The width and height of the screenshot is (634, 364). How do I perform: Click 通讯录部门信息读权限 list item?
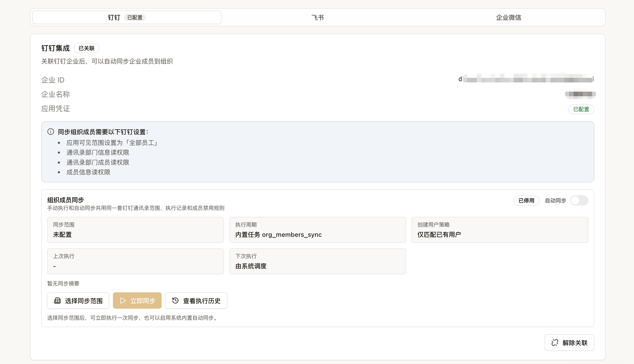coord(98,153)
